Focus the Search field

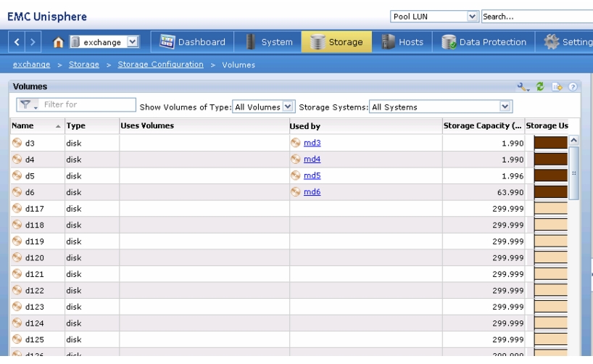pos(537,16)
